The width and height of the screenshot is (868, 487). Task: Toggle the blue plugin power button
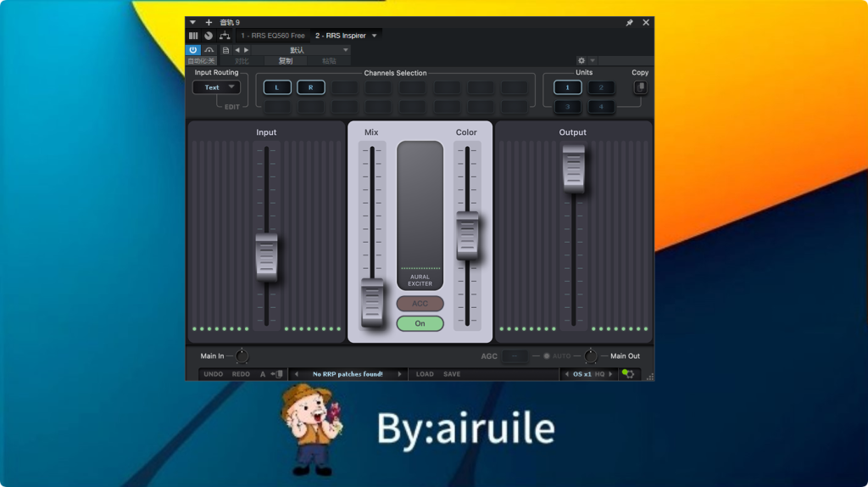[x=192, y=50]
